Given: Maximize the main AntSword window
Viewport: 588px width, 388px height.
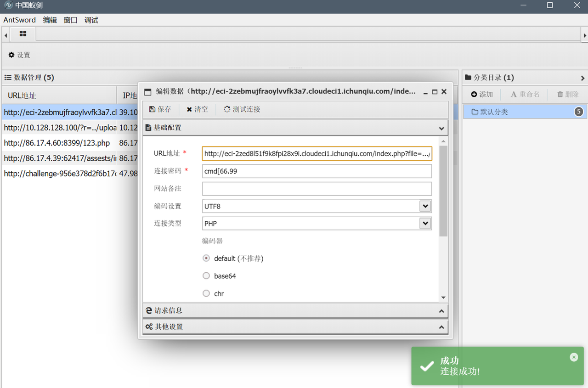Looking at the screenshot, I should (550, 6).
